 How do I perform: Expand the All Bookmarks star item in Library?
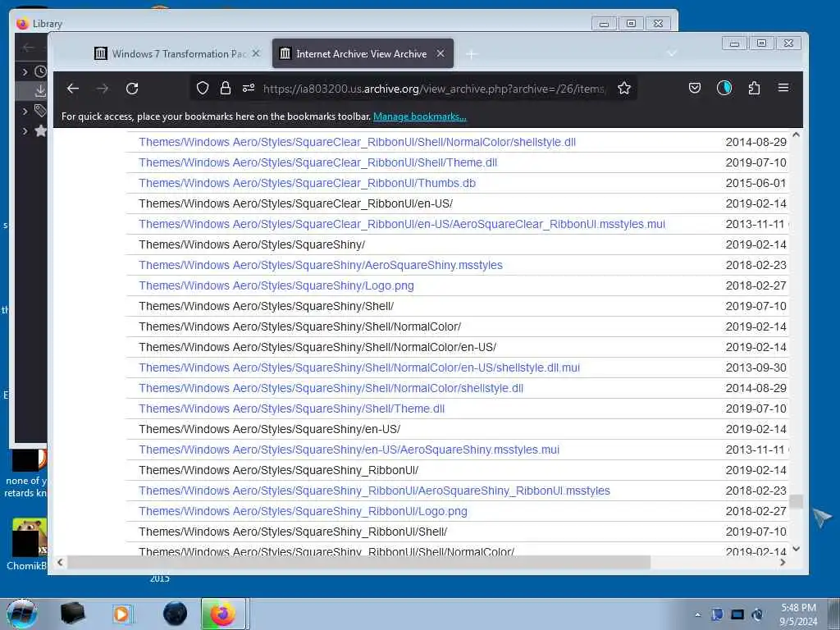[x=25, y=130]
